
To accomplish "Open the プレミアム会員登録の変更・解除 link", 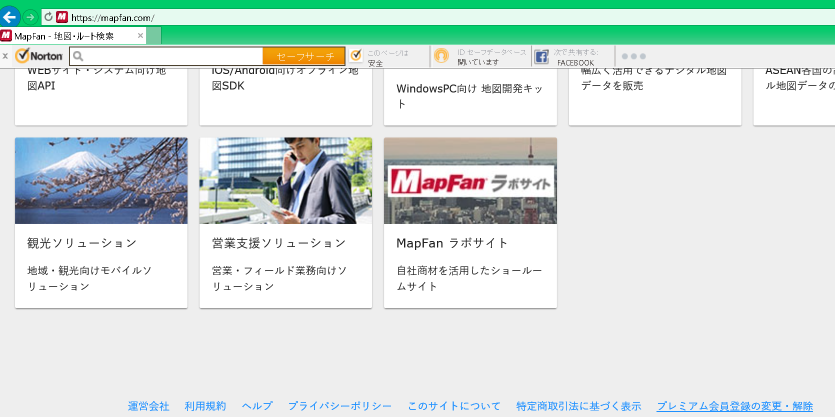I will (735, 406).
